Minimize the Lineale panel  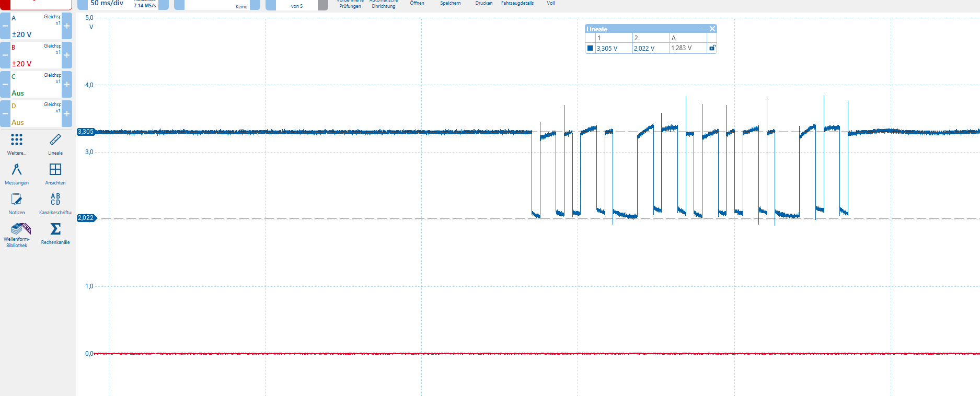point(704,29)
